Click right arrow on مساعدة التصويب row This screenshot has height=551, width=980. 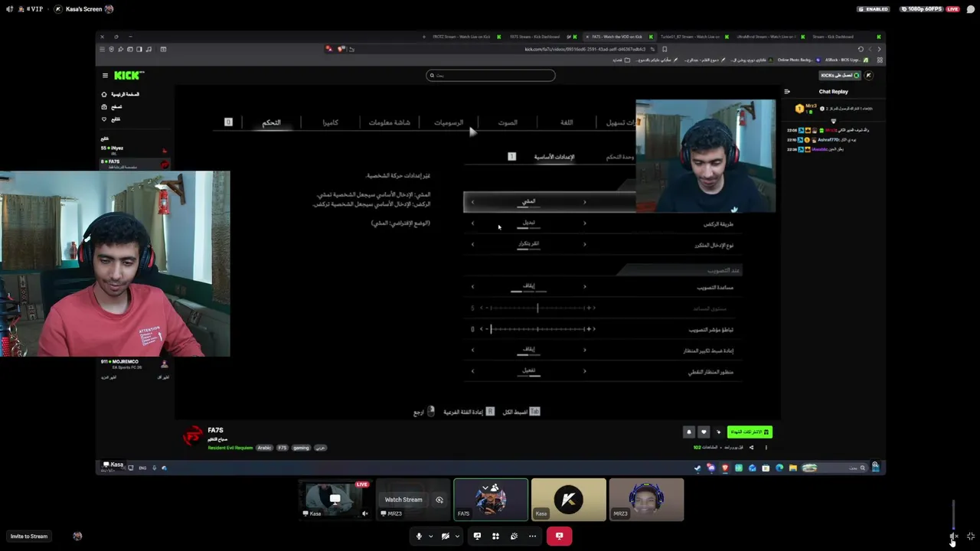585,287
